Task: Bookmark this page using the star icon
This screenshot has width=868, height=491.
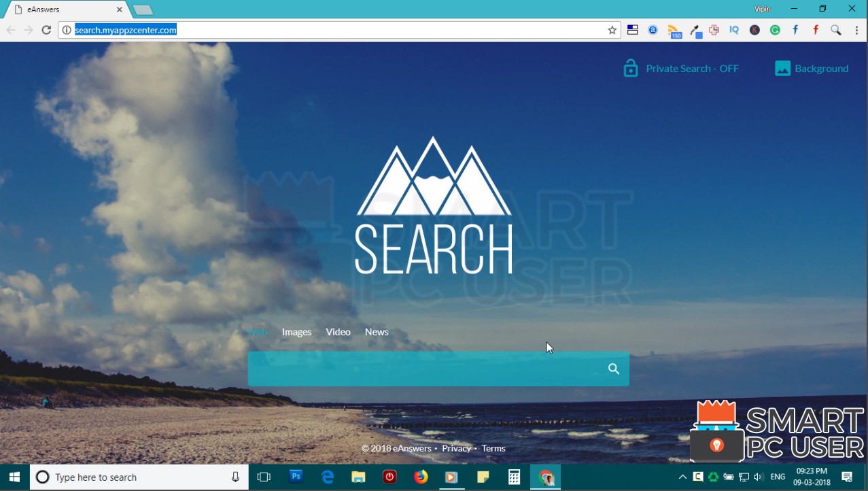Action: pyautogui.click(x=611, y=30)
